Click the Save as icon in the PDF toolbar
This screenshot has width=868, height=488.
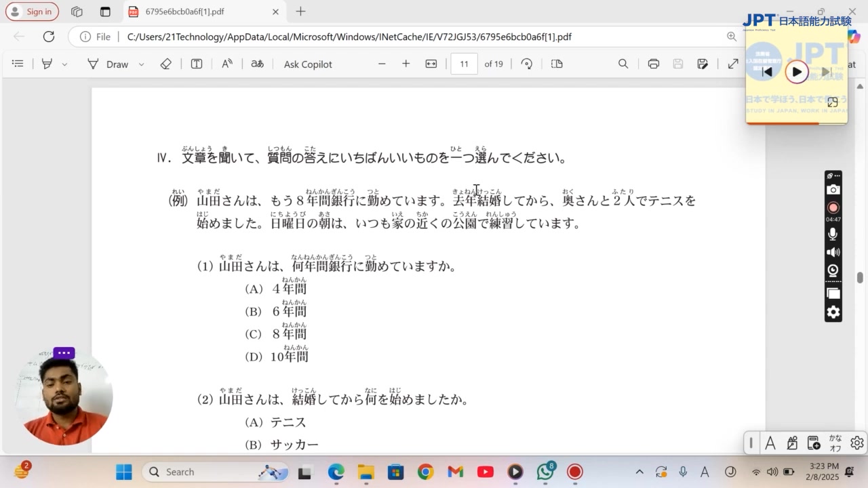click(703, 64)
